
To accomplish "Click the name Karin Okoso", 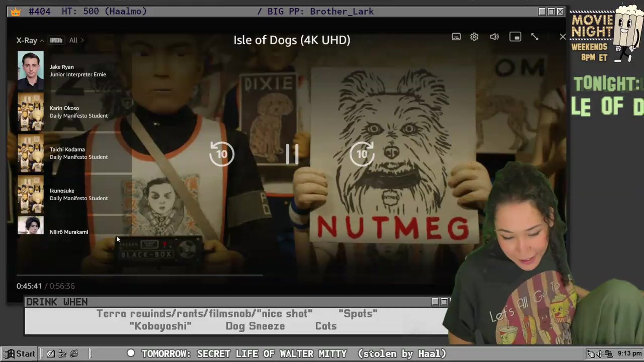I will tap(64, 108).
